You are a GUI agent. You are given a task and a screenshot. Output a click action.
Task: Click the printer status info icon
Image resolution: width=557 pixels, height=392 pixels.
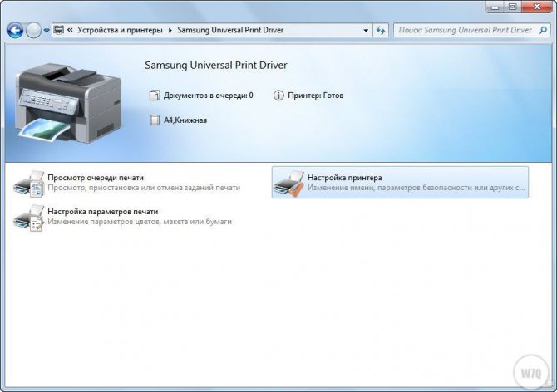click(x=278, y=96)
